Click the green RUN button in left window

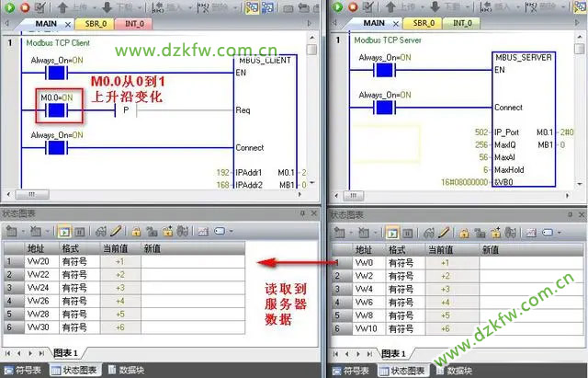pyautogui.click(x=7, y=7)
